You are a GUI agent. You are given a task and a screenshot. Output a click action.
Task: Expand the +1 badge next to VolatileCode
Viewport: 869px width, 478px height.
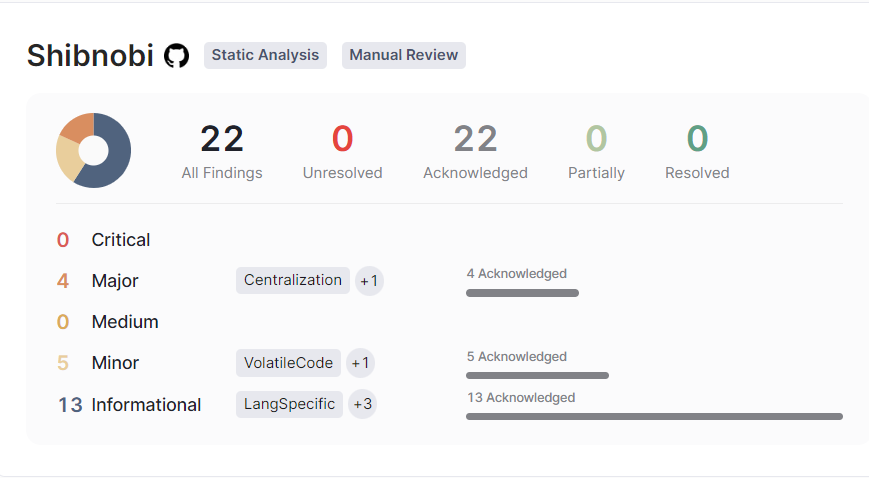pos(360,363)
